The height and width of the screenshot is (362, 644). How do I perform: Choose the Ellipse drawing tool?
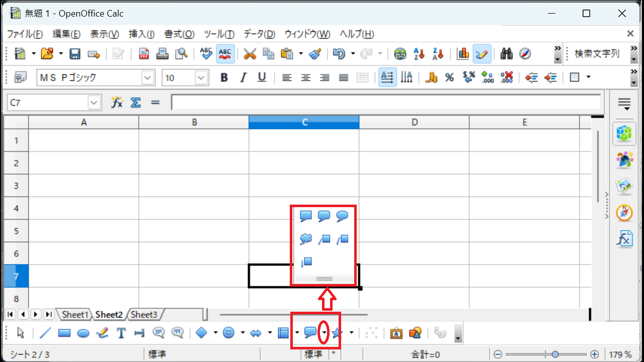pos(83,333)
